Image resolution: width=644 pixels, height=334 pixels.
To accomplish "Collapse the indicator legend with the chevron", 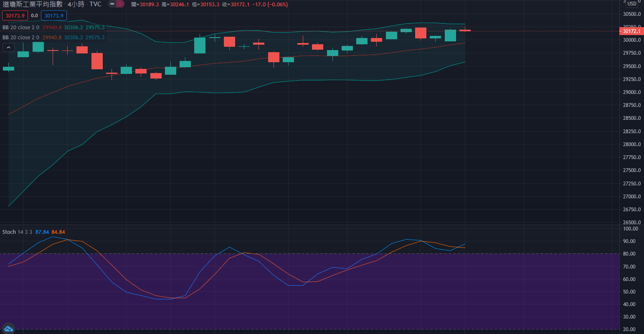I will pyautogui.click(x=8, y=48).
